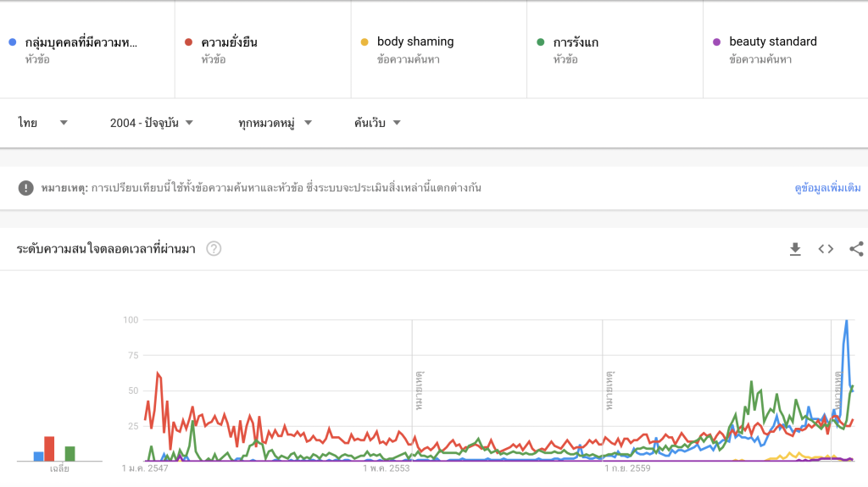Click the embed code icon
Image resolution: width=868 pixels, height=487 pixels.
(x=826, y=248)
